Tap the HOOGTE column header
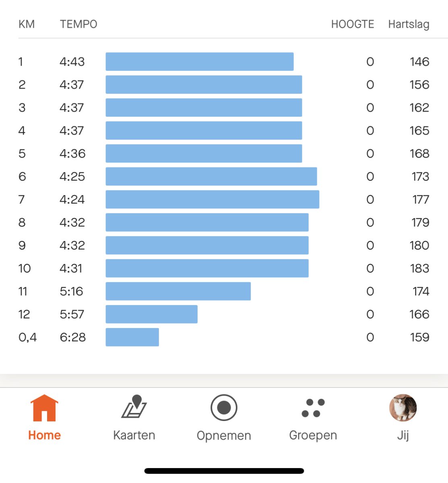 pyautogui.click(x=353, y=24)
